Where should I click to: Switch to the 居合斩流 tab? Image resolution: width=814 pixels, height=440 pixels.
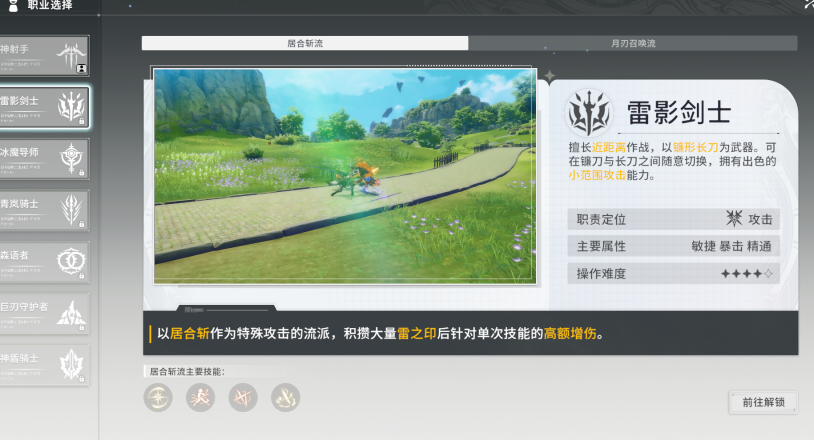305,43
